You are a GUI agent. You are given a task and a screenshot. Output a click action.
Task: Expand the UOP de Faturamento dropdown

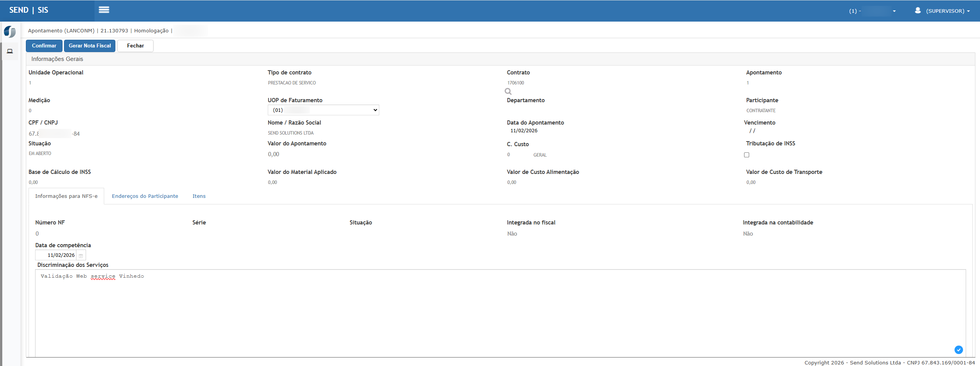click(x=323, y=110)
